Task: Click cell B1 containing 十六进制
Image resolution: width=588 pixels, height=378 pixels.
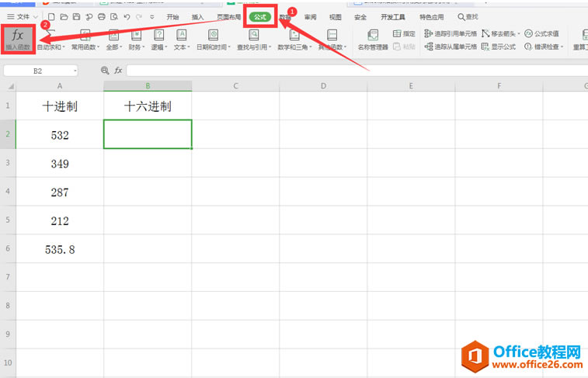Action: point(148,106)
